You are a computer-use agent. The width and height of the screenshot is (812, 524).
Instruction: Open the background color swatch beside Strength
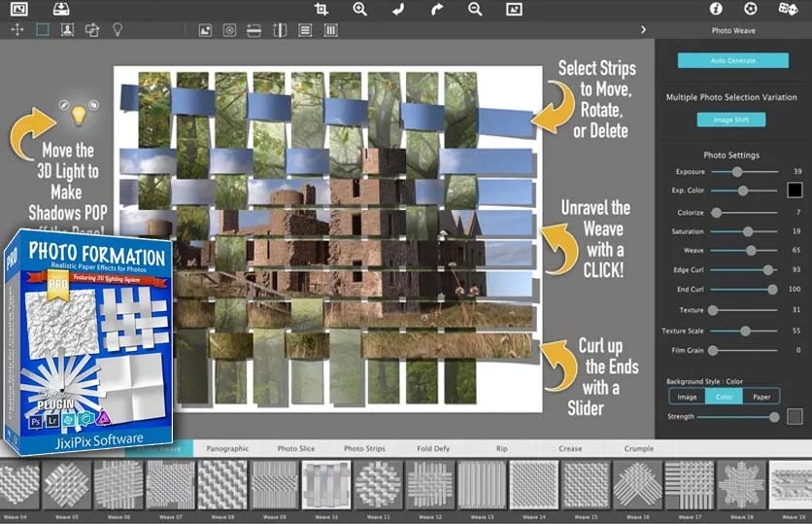[x=795, y=417]
